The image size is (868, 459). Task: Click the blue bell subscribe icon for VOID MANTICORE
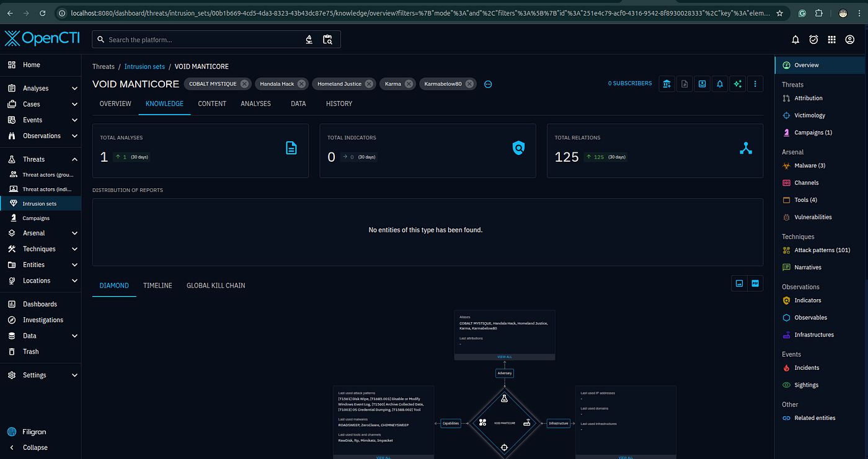pos(720,84)
